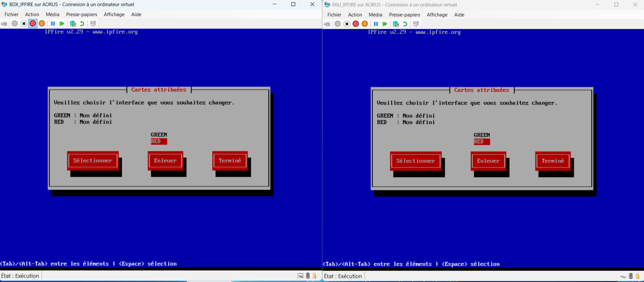Click Checkpoint icon in BDX_IPFIRE toolbar
The image size is (644, 282).
click(x=73, y=24)
